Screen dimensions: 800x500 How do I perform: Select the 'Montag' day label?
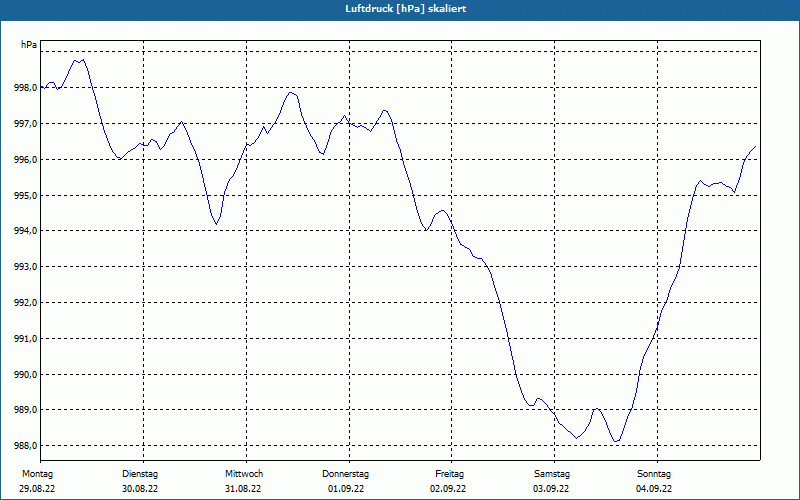pyautogui.click(x=37, y=474)
